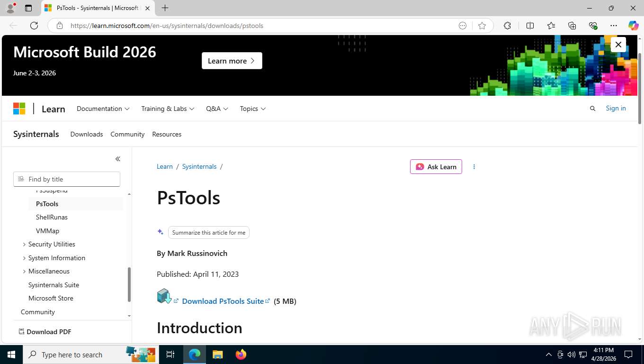
Task: Open the feedback smiley icon
Action: [463, 26]
